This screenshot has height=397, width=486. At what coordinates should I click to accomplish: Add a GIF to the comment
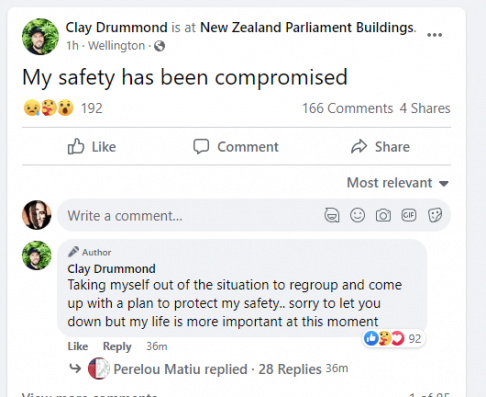click(x=409, y=215)
